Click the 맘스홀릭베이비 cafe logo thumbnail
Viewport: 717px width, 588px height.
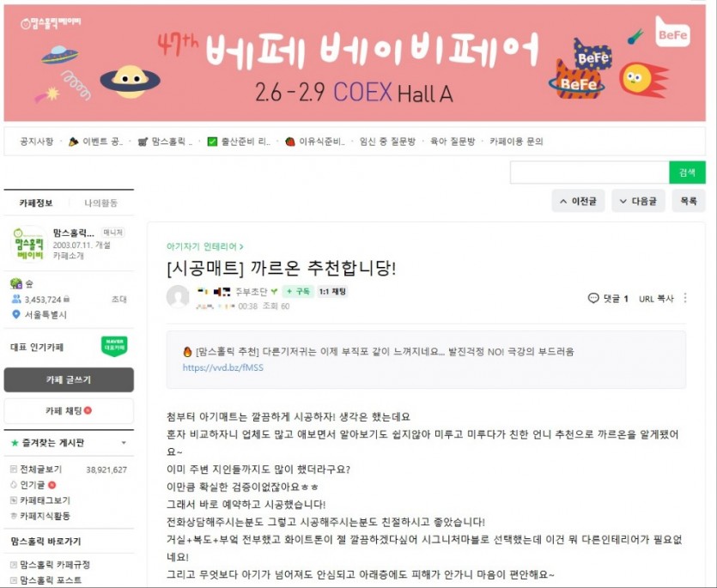tap(29, 244)
